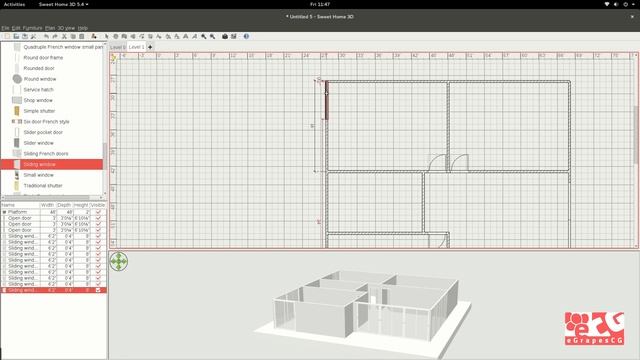Viewport: 640px width, 360px height.
Task: Click the Zoom in magnifier icon
Action: tap(204, 36)
